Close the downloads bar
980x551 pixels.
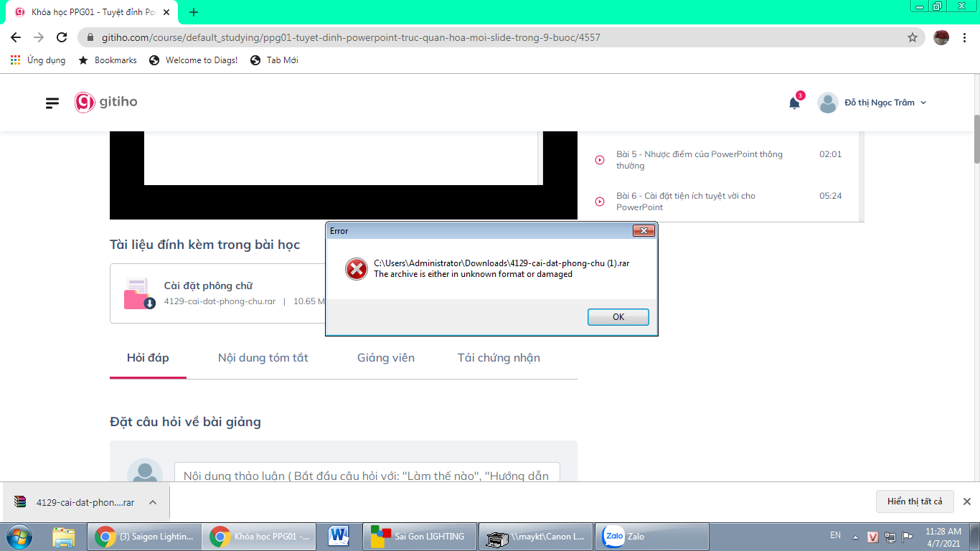(x=966, y=501)
